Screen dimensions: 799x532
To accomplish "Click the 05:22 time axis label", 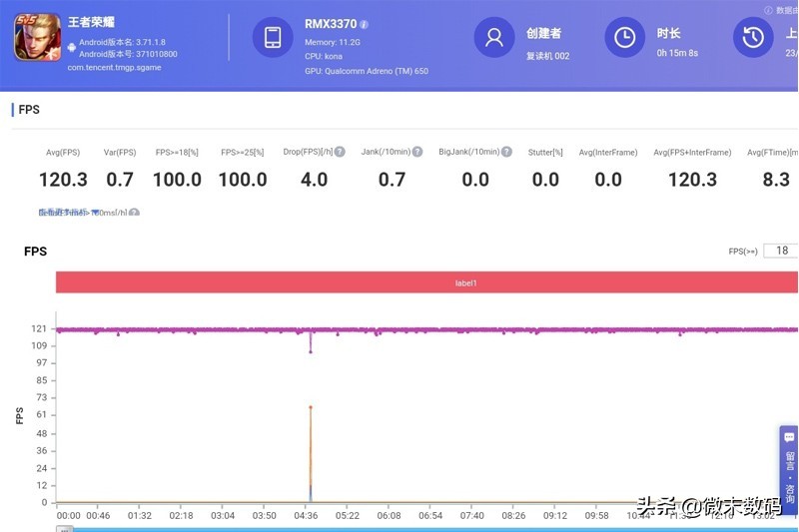I will tap(347, 516).
